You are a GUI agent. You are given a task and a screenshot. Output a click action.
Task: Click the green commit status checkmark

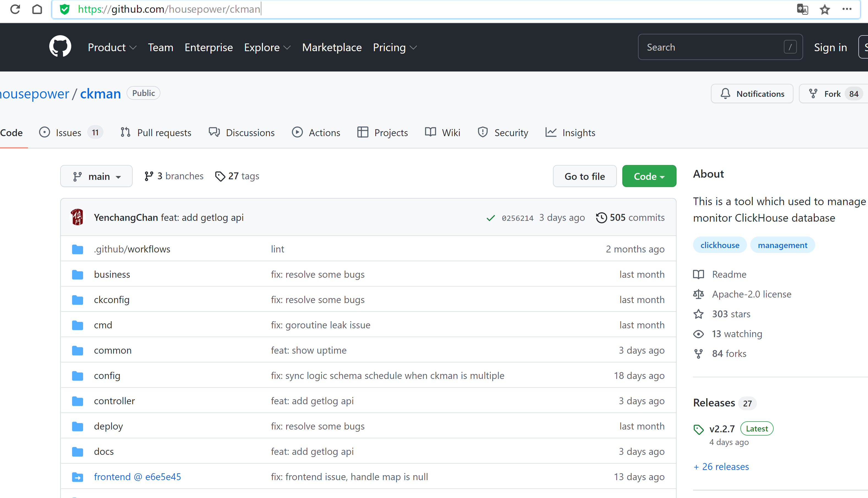coord(491,218)
